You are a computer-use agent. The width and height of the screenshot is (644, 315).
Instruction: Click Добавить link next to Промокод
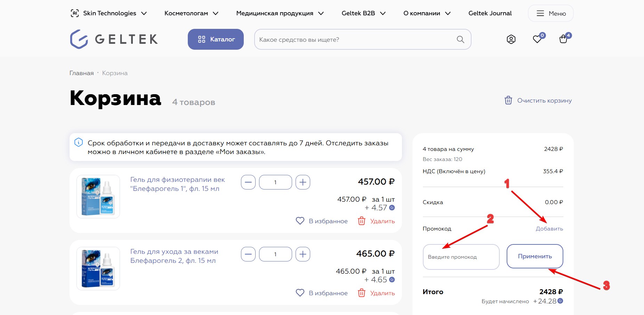549,229
